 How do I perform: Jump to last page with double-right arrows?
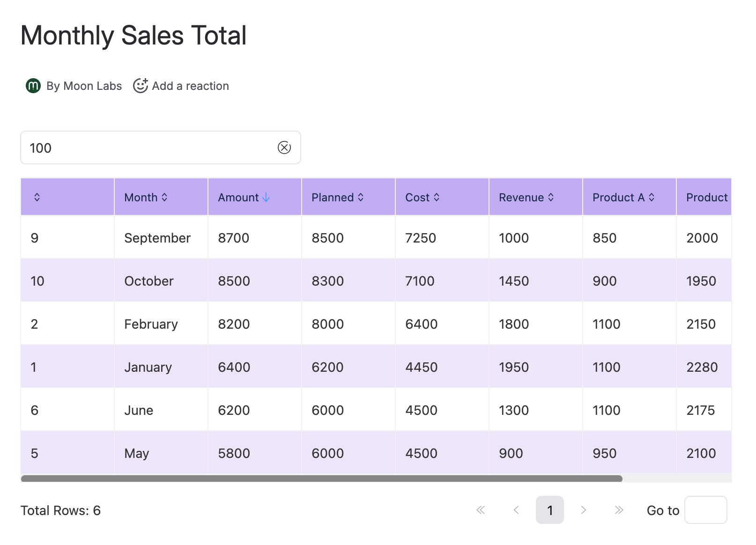click(x=619, y=510)
